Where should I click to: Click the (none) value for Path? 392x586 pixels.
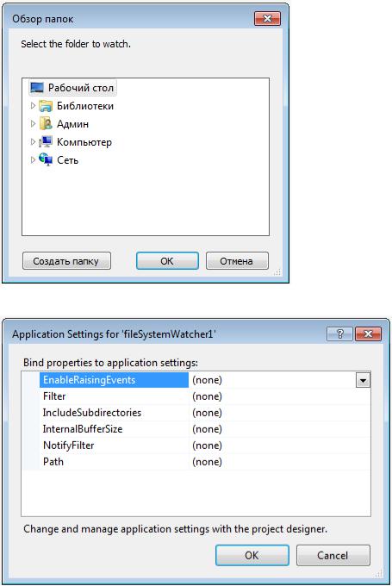point(207,462)
